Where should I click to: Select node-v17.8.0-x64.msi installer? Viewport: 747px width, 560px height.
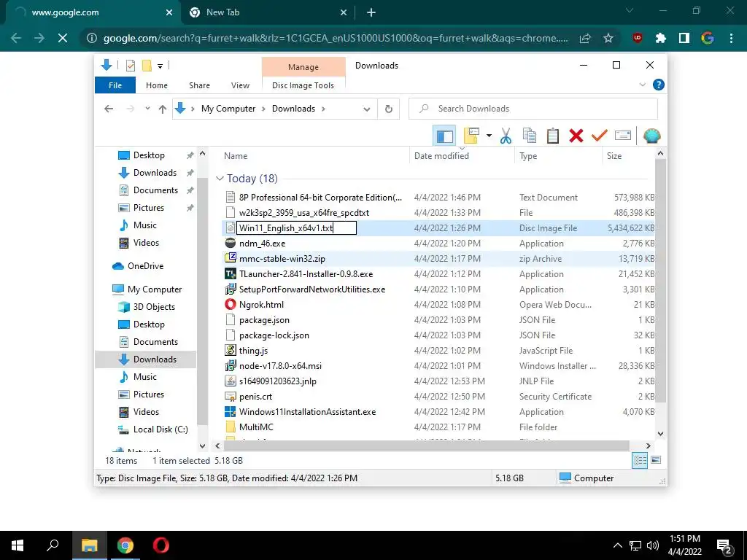pos(280,366)
